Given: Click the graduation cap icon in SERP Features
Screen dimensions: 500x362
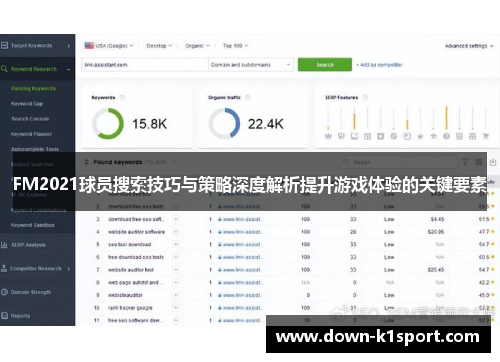Looking at the screenshot, I should click(433, 136).
